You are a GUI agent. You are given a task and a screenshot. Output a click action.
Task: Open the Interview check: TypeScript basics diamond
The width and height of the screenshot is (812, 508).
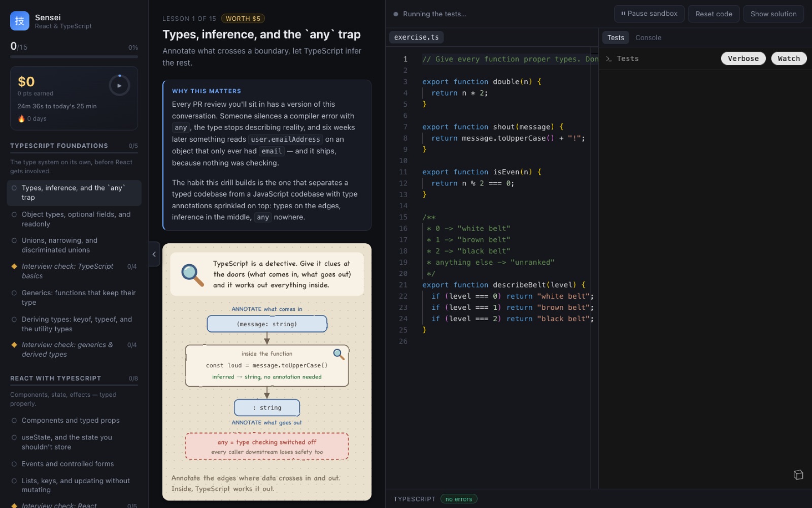[x=14, y=266]
